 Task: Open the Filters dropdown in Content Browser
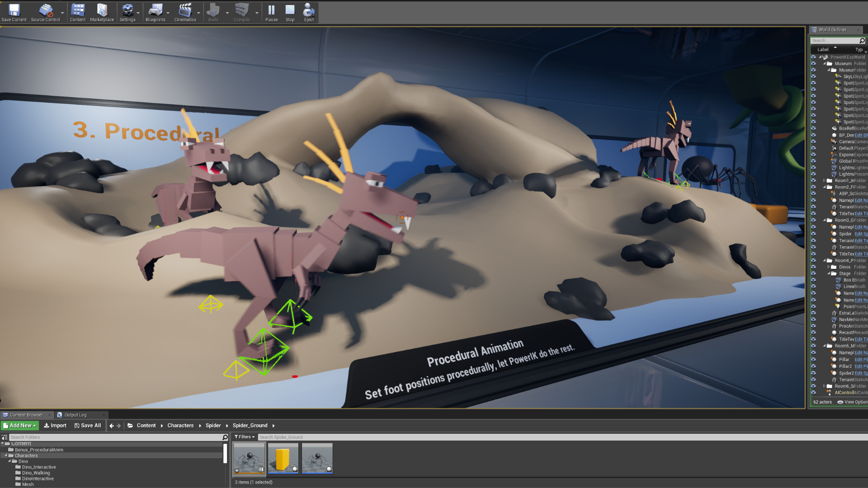[x=245, y=437]
